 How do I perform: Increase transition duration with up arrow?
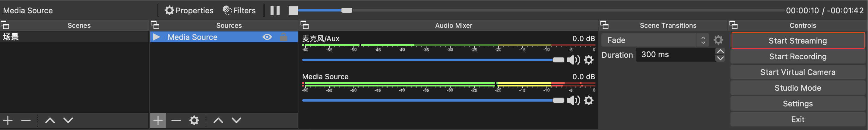tap(720, 51)
